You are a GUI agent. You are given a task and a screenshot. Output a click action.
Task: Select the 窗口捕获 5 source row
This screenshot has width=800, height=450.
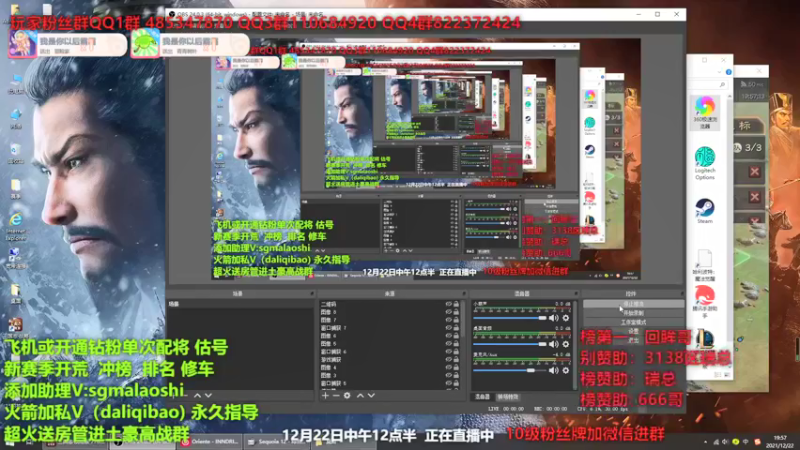[x=391, y=383]
